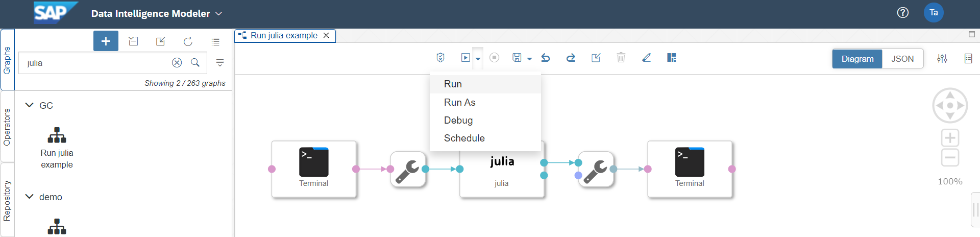The height and width of the screenshot is (237, 980).
Task: Open the Ta user avatar menu
Action: tap(934, 13)
